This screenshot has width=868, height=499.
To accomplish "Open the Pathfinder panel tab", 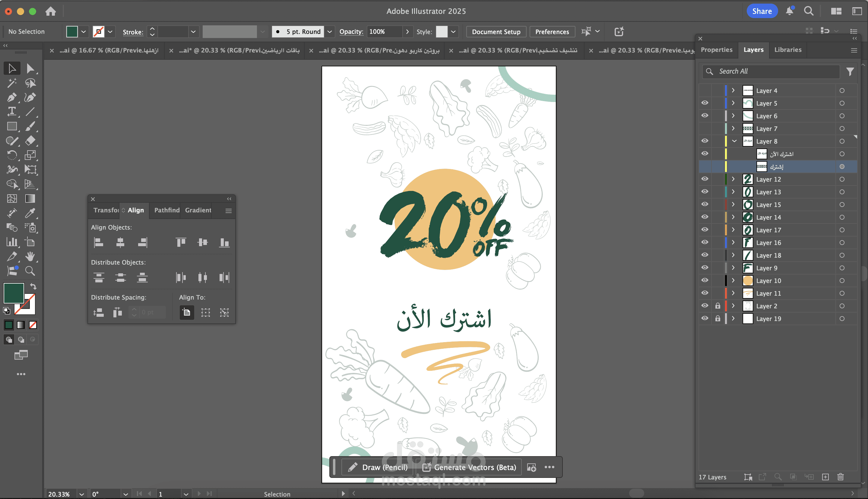I will 167,210.
